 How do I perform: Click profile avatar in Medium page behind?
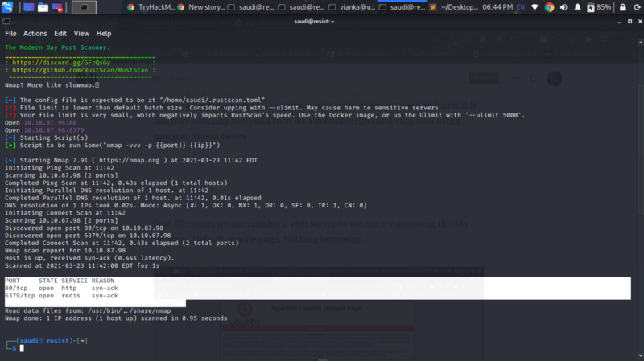[x=555, y=78]
